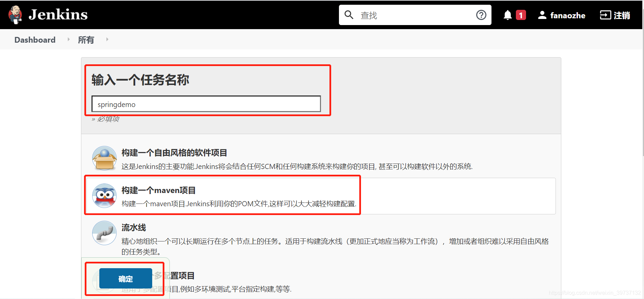
Task: Click the freestyle project description text
Action: (x=297, y=166)
